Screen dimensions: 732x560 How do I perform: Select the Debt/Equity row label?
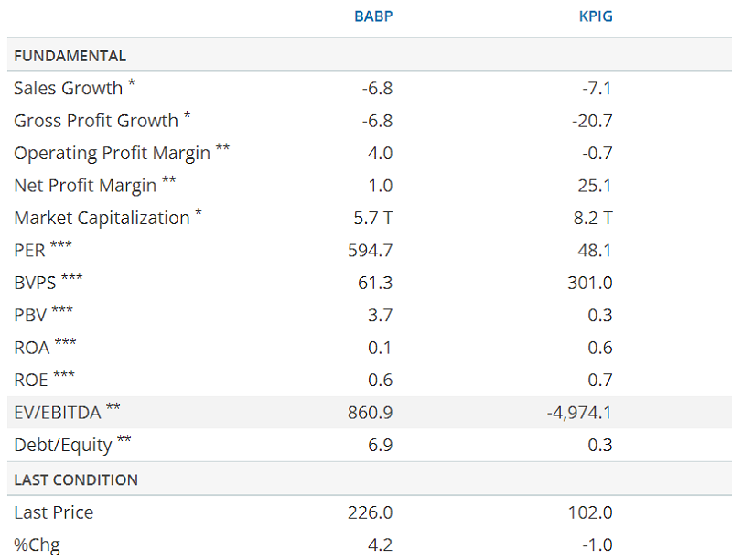pos(62,445)
